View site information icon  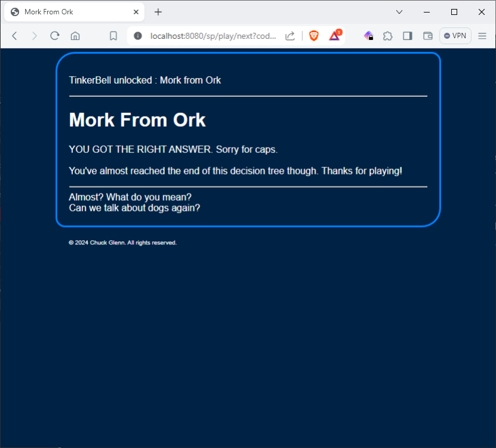138,36
